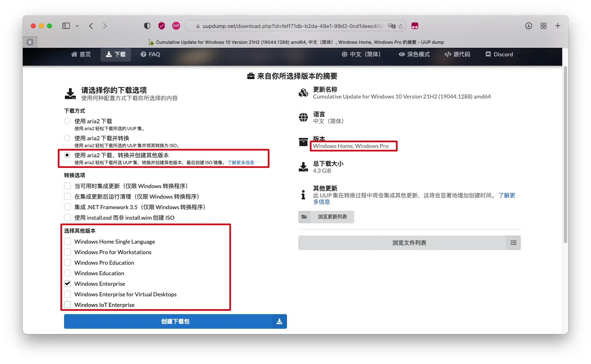The width and height of the screenshot is (591, 364).
Task: Click the info icon beside 其他更新
Action: (x=303, y=195)
